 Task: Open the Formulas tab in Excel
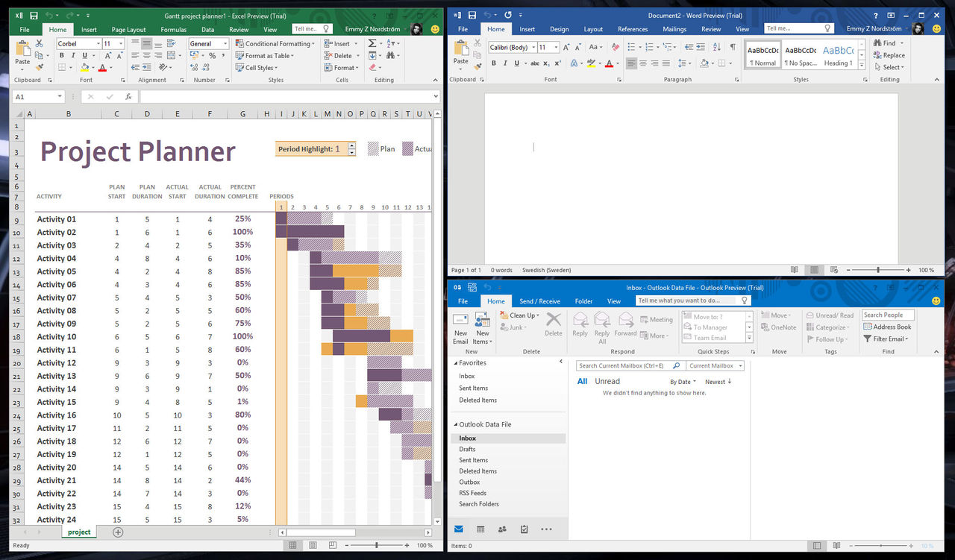pos(173,30)
